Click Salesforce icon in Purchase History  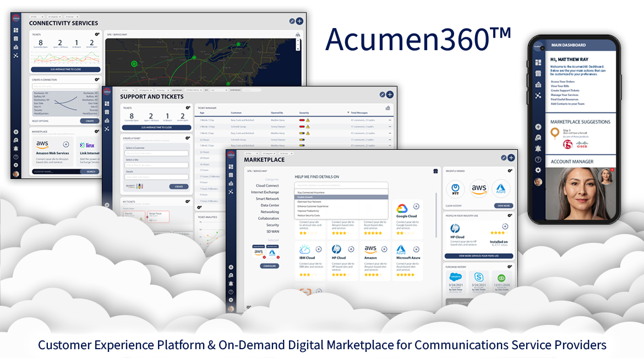pyautogui.click(x=456, y=277)
